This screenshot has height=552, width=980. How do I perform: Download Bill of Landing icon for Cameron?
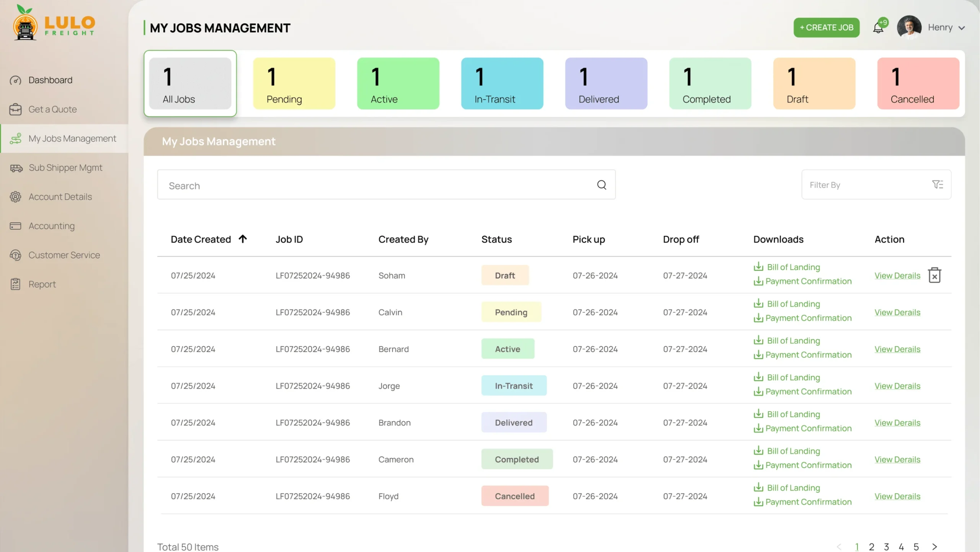coord(758,450)
